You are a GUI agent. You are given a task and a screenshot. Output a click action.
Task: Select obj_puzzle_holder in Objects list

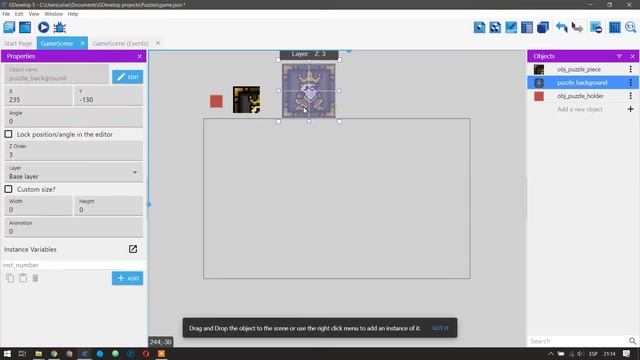point(580,96)
